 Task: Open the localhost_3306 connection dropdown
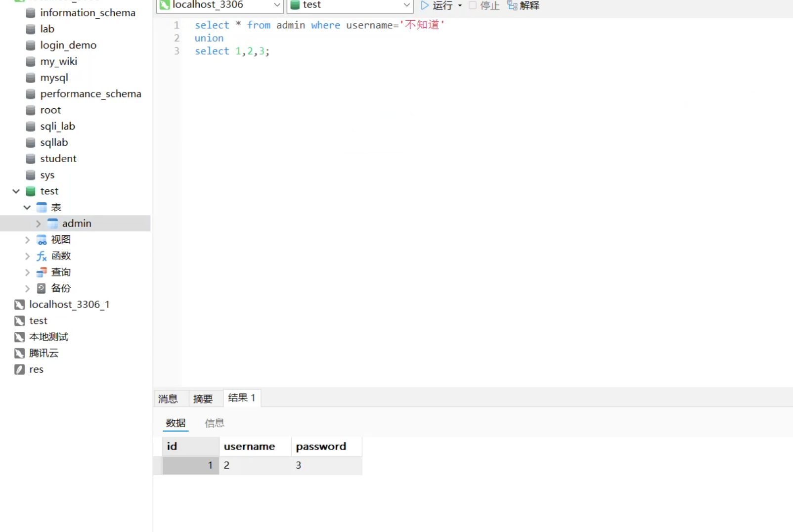pos(277,5)
